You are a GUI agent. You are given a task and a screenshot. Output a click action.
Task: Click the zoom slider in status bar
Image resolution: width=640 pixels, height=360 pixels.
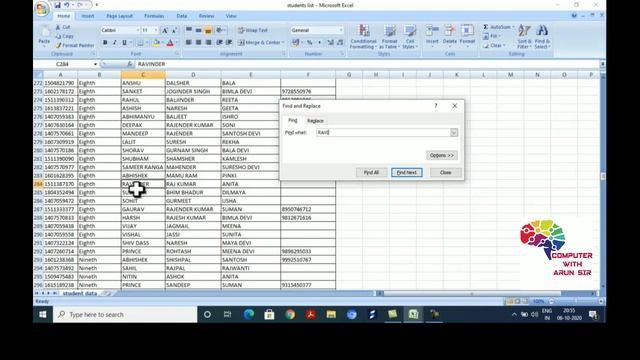coord(576,302)
